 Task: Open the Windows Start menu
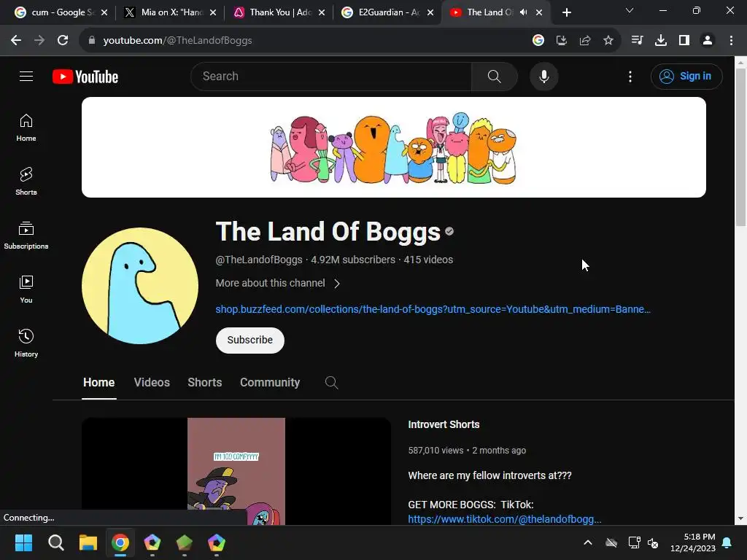tap(23, 542)
